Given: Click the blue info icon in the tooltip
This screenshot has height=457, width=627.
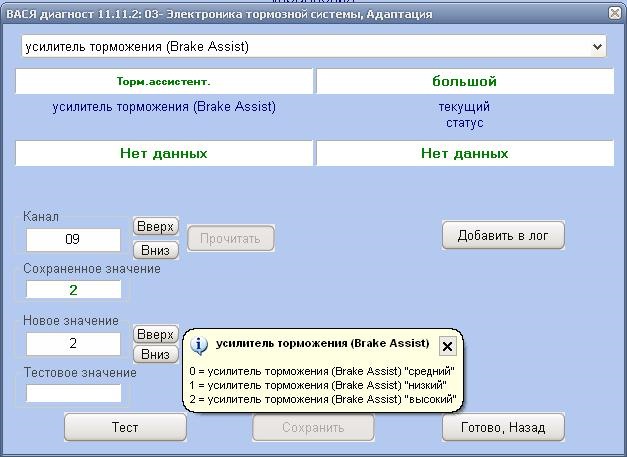Looking at the screenshot, I should point(199,345).
